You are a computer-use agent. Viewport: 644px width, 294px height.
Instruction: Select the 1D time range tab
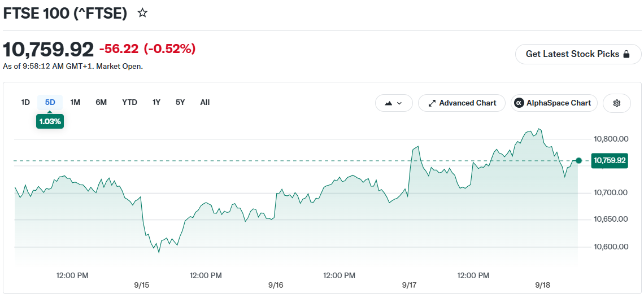point(25,103)
